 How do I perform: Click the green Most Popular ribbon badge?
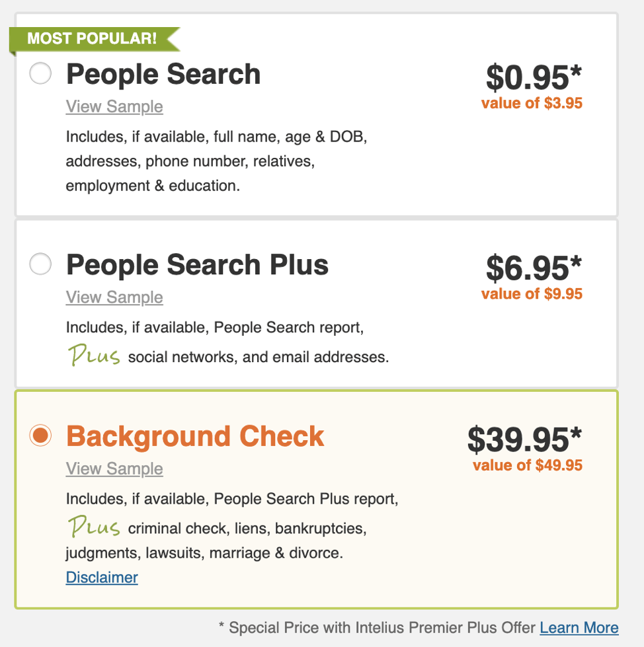tap(93, 38)
